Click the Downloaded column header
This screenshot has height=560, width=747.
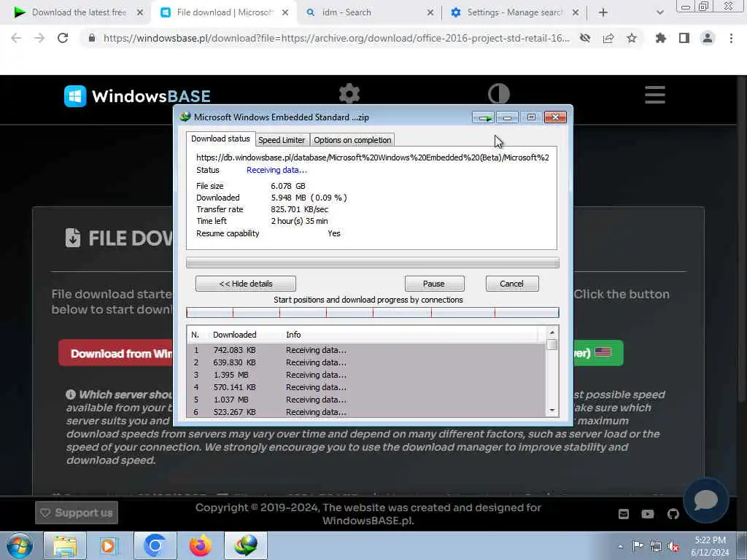point(235,335)
